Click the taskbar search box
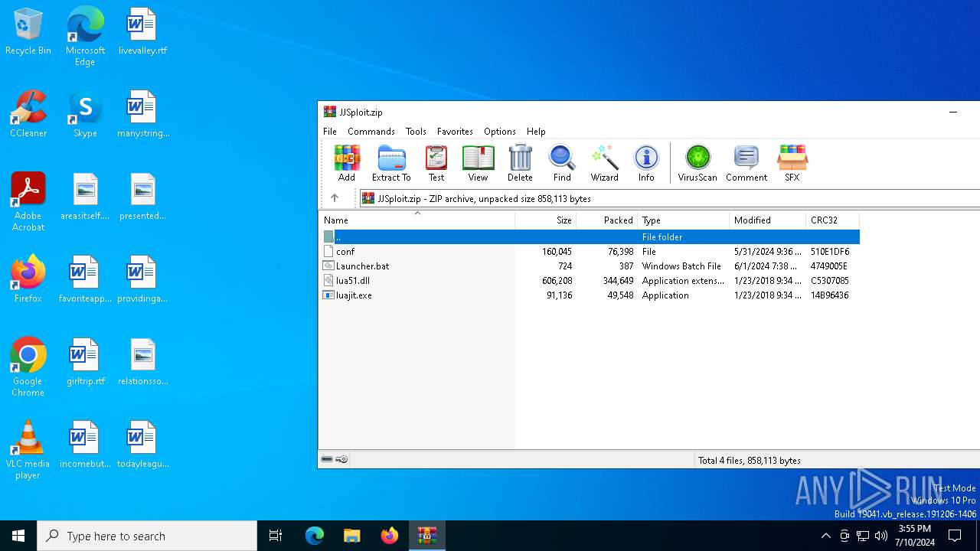 147,536
